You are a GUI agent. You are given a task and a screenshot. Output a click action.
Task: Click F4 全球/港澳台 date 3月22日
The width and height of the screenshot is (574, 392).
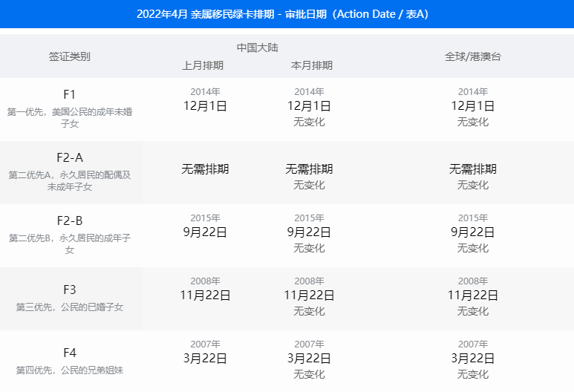click(x=472, y=359)
